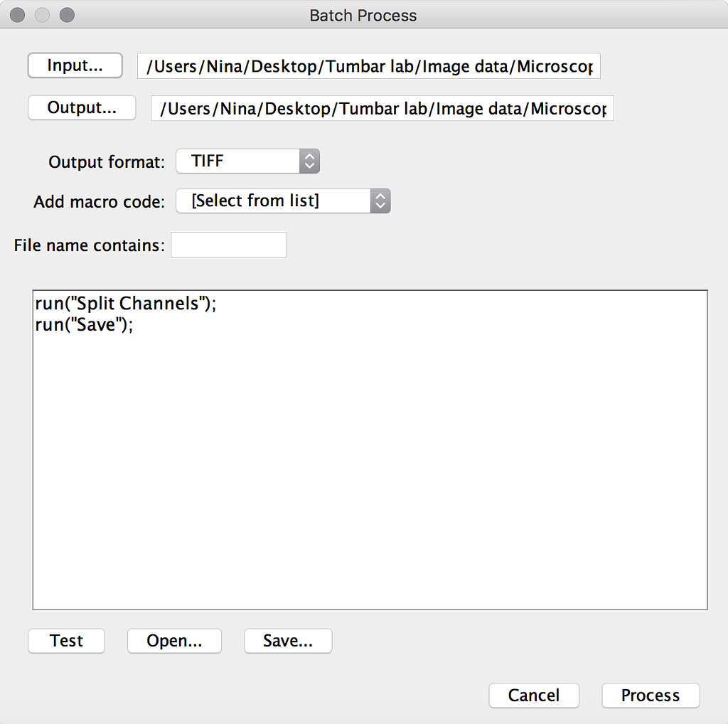
Task: Click Save... to store the macro script
Action: (x=287, y=640)
